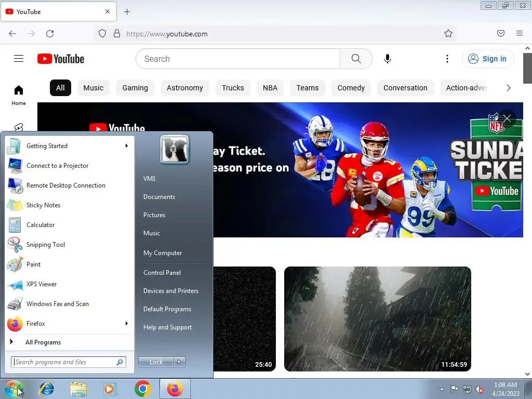532x399 pixels.
Task: Show hidden system tray icons
Action: [442, 389]
